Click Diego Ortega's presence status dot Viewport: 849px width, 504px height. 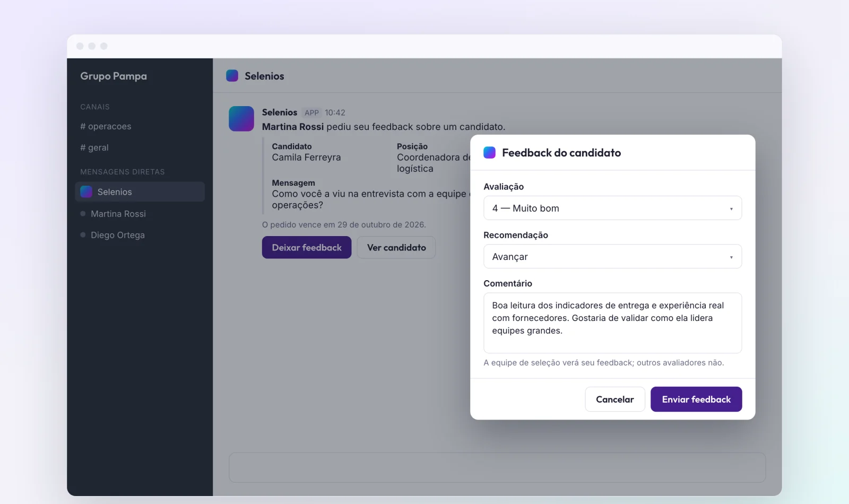[x=83, y=235]
